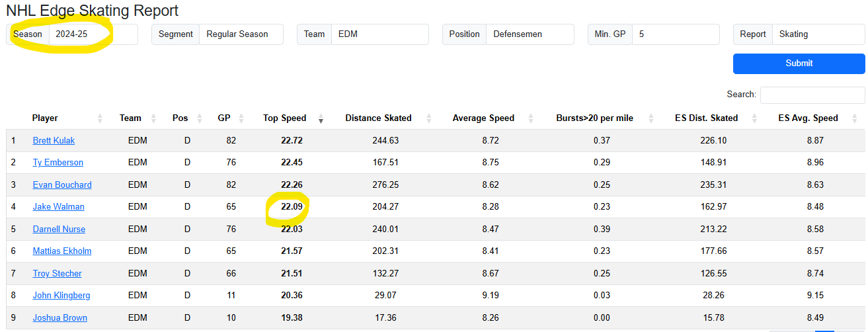Toggle Top Speed descending sort arrow
The image size is (868, 332).
[x=321, y=118]
